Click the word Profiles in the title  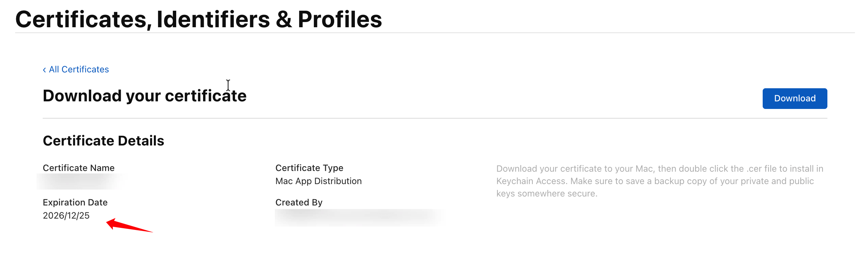(340, 19)
